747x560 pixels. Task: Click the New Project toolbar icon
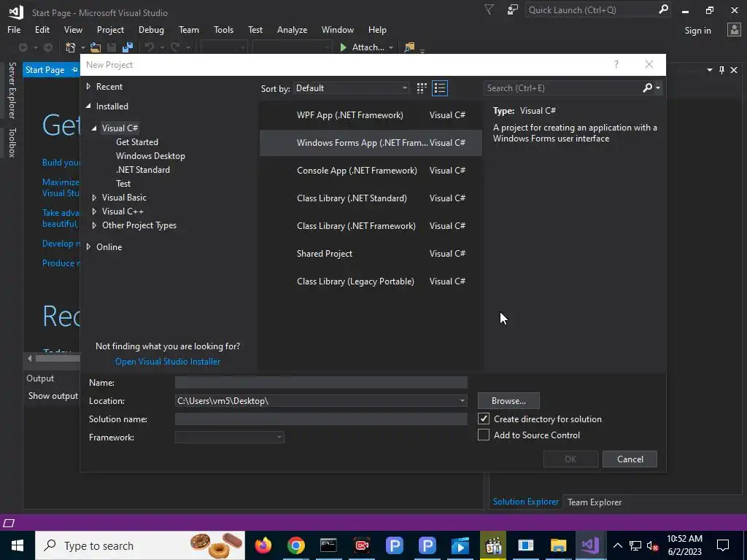71,47
